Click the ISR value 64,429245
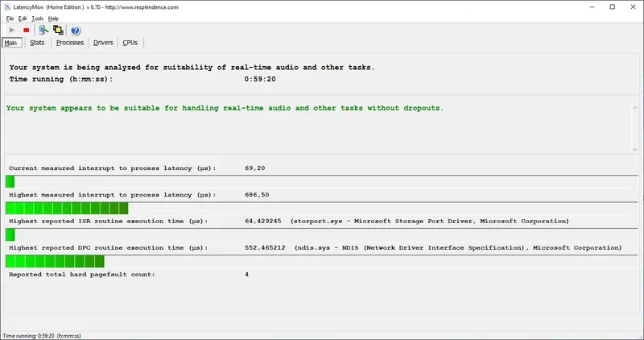This screenshot has width=644, height=340. [263, 222]
